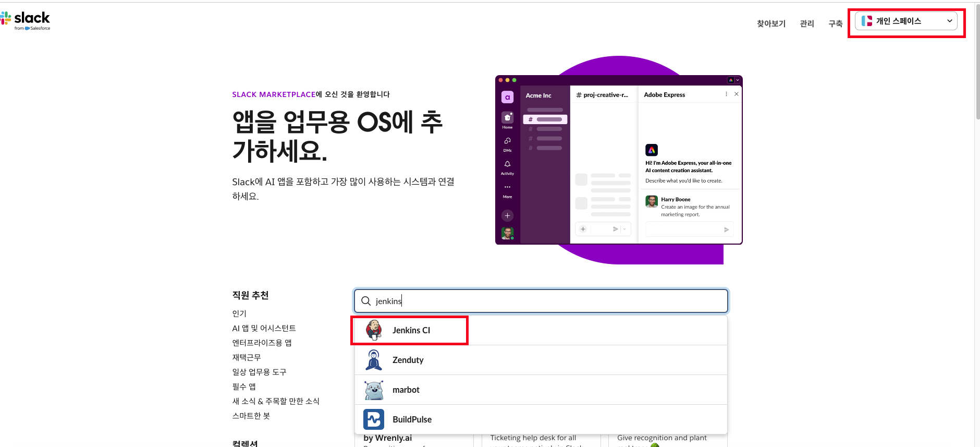Click the BuildPulse app icon
The image size is (980, 447).
374,419
